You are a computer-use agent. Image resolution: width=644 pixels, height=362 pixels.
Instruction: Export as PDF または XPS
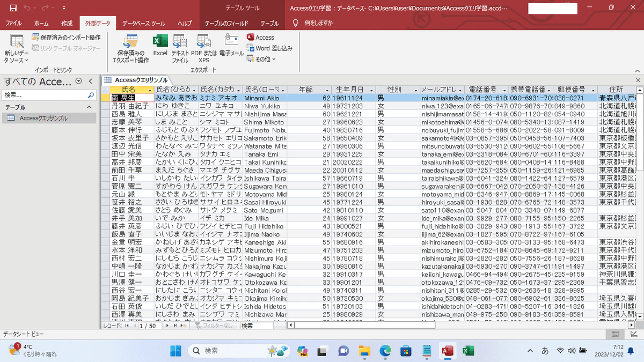coord(204,48)
